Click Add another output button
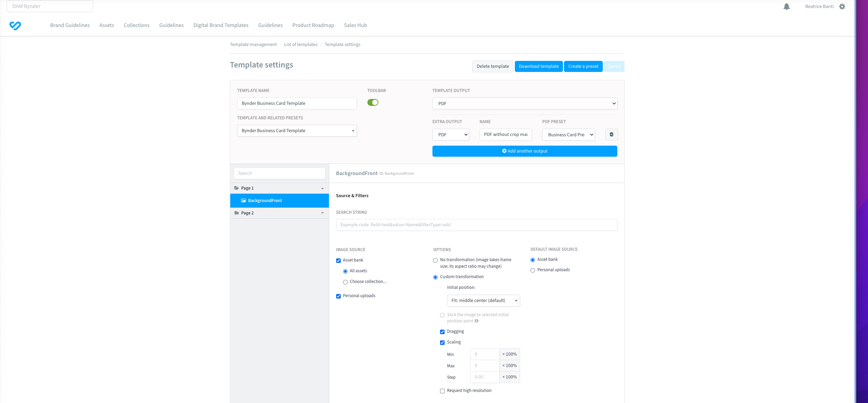This screenshot has width=868, height=403. point(525,151)
